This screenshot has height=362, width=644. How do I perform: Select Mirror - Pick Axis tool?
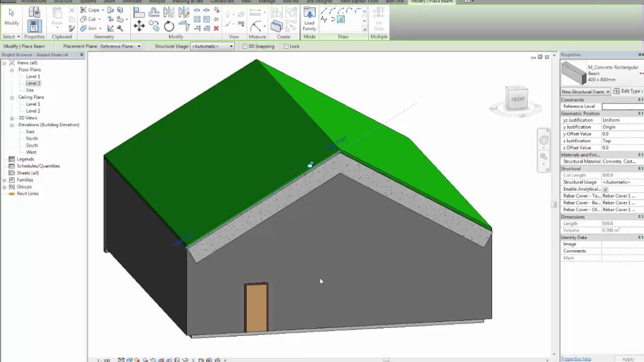pos(169,13)
